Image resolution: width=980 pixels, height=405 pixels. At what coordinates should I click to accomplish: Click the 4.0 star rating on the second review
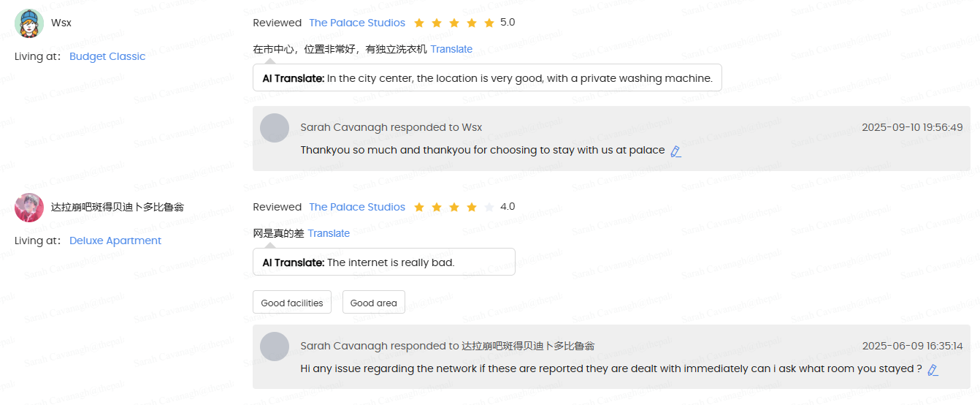(x=454, y=207)
